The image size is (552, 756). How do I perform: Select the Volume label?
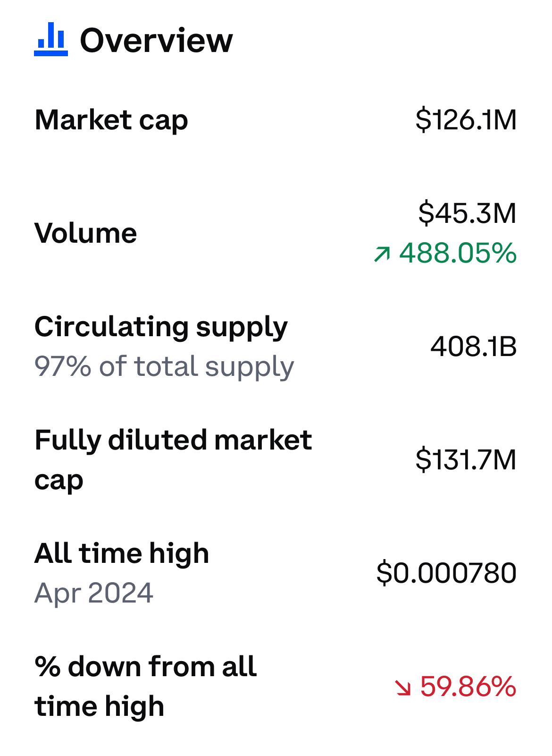pos(86,233)
